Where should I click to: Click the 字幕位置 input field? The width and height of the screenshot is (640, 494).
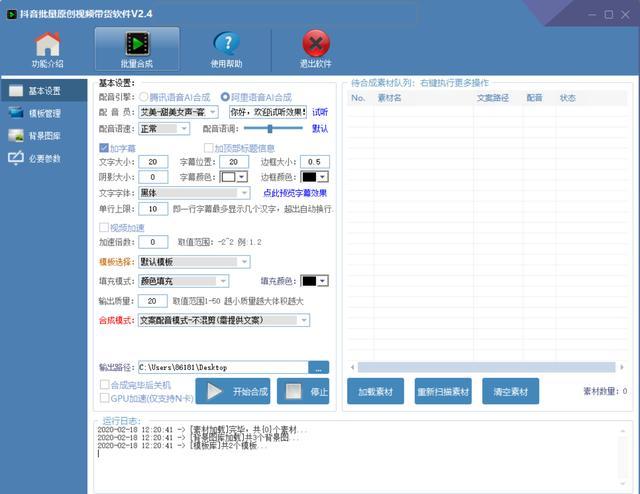[234, 162]
